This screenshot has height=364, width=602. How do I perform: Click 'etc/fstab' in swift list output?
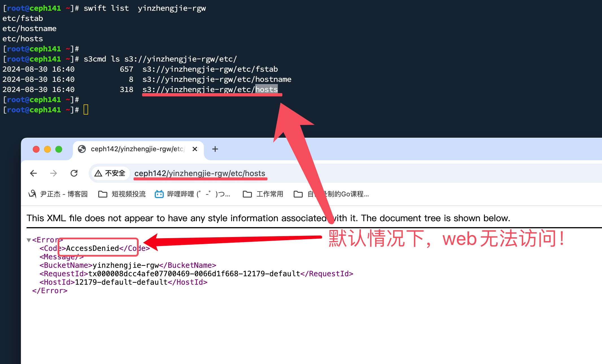click(x=23, y=18)
